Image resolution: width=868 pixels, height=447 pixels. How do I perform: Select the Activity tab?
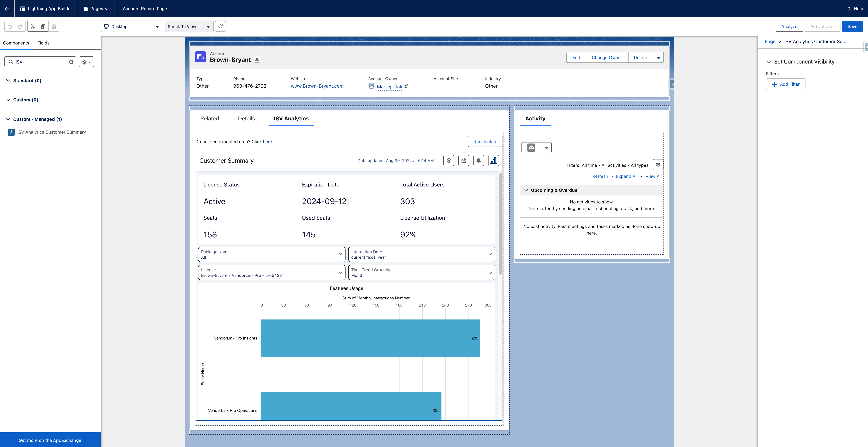(x=535, y=119)
